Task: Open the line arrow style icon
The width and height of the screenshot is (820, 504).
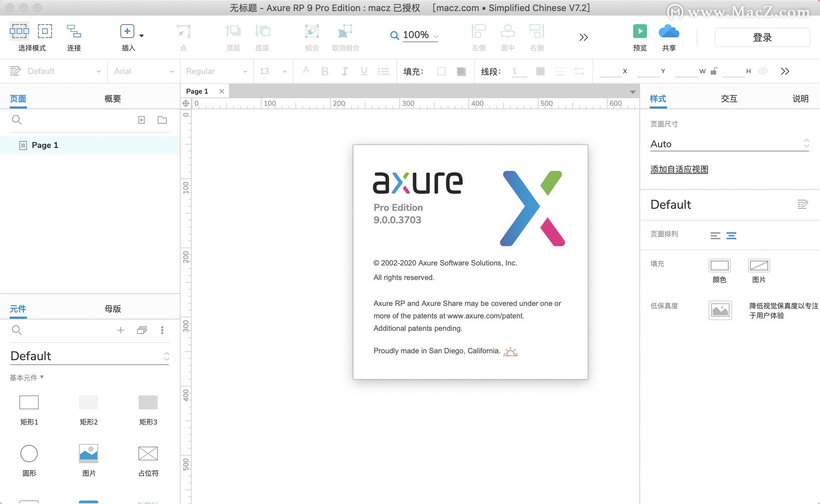Action: pos(580,71)
